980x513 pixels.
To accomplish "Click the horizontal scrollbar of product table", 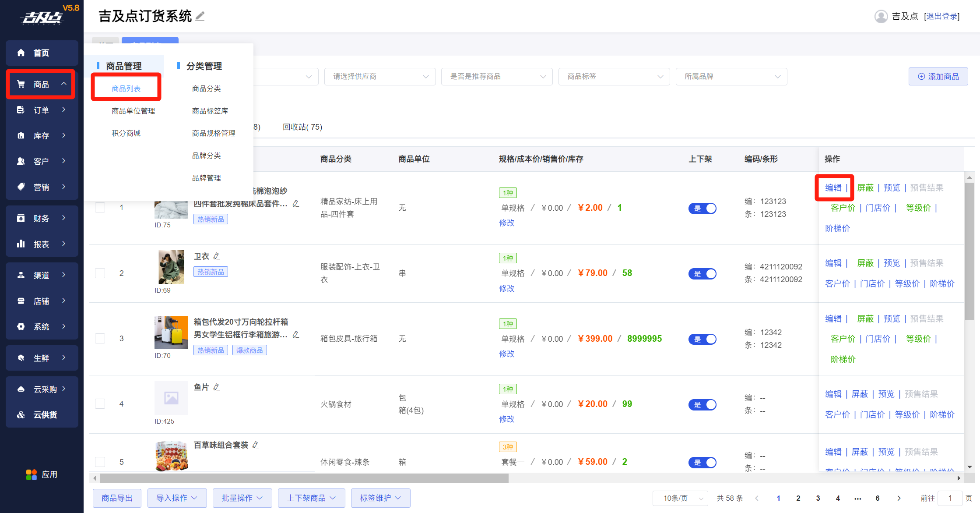I will click(x=304, y=478).
